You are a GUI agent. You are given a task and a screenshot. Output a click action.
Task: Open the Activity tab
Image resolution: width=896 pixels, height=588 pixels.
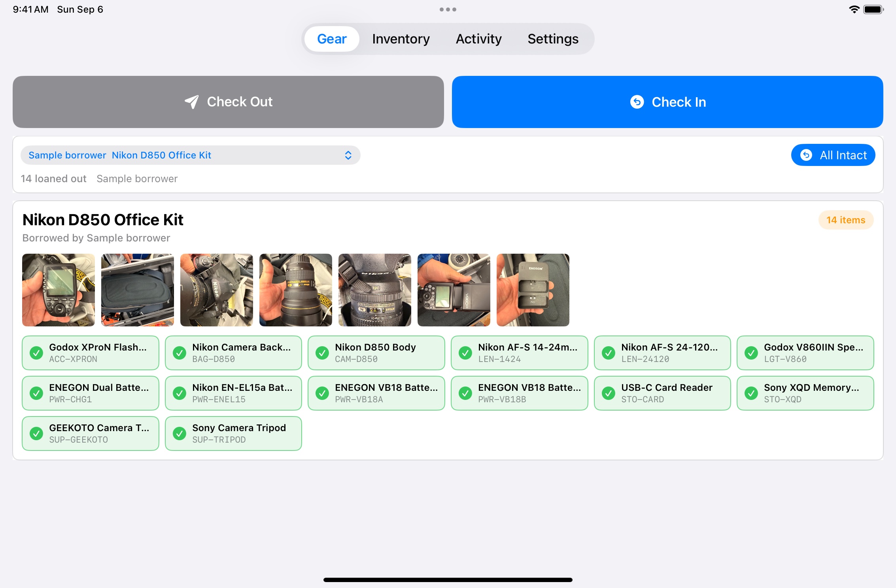(478, 39)
